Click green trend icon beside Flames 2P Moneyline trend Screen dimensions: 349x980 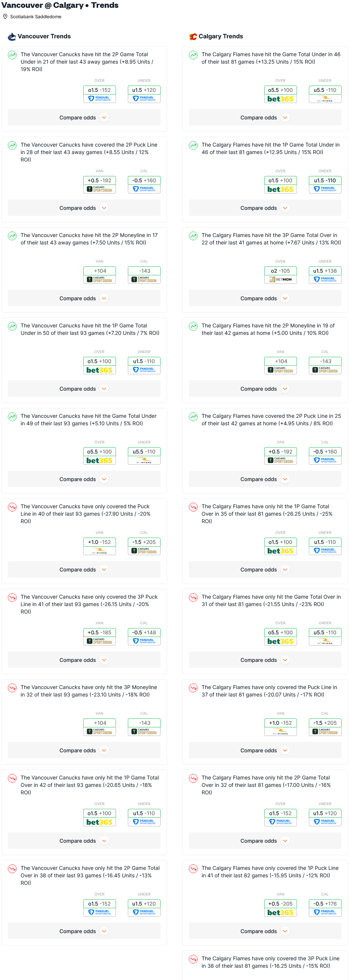193,326
